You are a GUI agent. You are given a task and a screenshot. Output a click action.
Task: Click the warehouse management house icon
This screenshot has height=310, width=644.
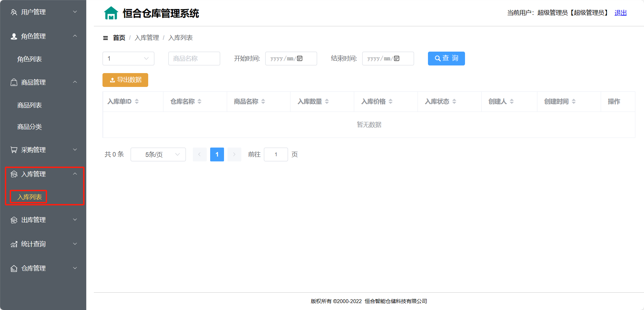(x=14, y=268)
